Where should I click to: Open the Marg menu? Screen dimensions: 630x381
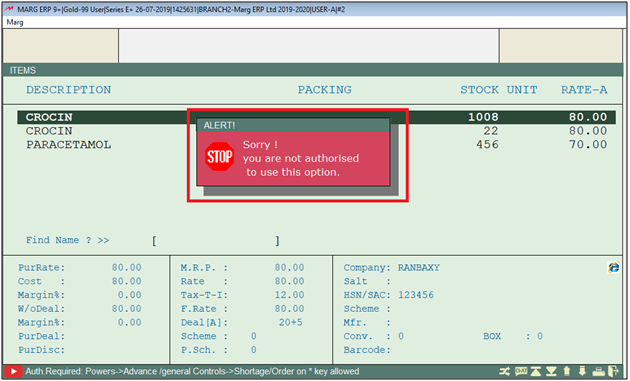coord(15,23)
